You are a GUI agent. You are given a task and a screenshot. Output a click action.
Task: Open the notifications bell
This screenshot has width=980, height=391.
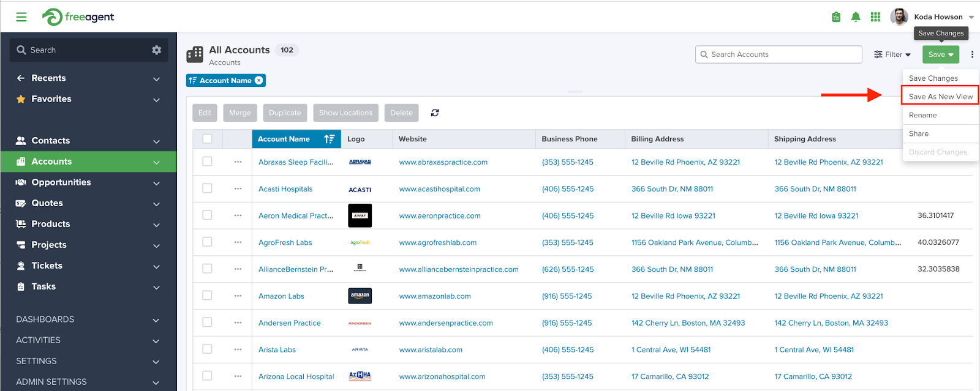click(856, 17)
